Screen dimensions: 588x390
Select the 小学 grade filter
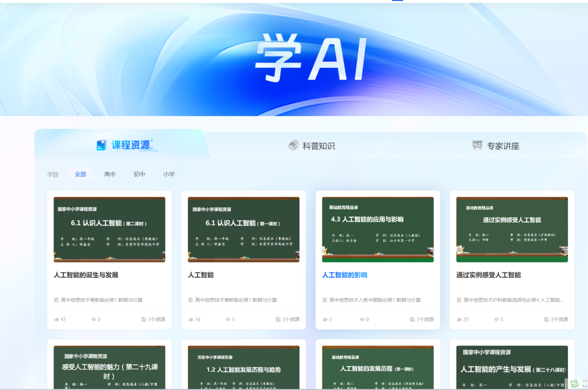click(x=169, y=174)
